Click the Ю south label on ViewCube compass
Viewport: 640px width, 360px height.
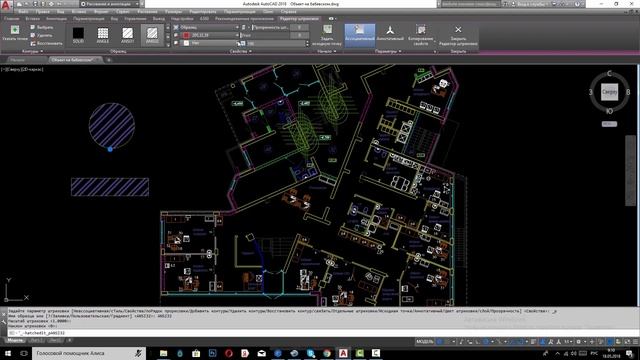click(x=609, y=111)
